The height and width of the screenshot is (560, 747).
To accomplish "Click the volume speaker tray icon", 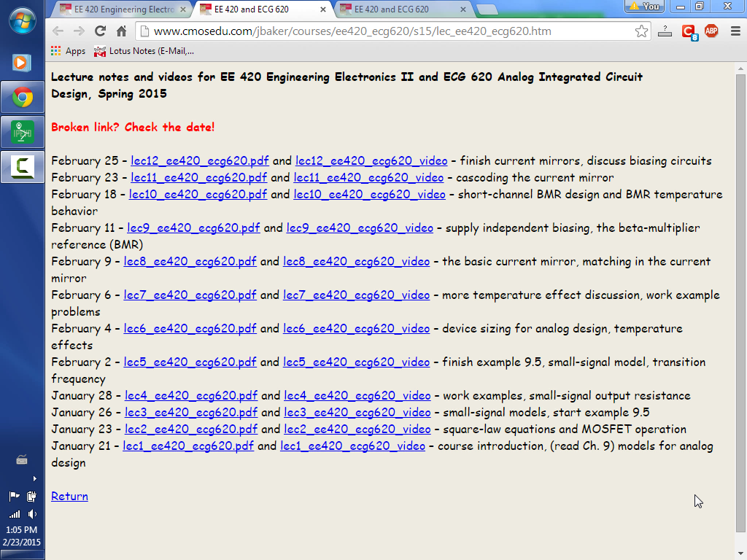I will 32,514.
